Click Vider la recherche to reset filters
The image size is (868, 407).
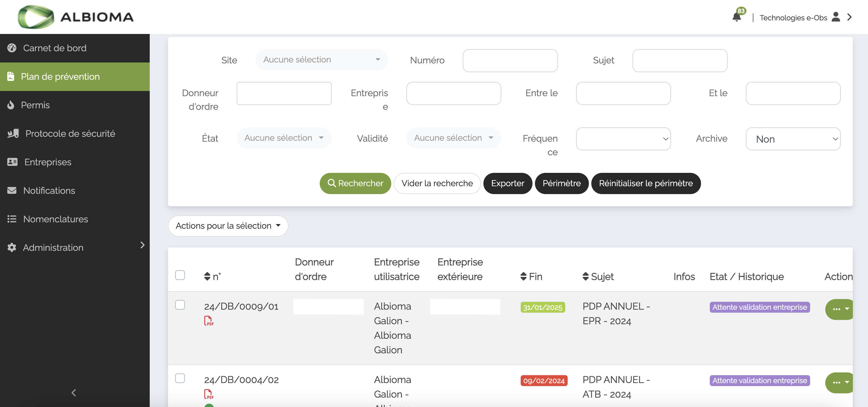coord(437,183)
